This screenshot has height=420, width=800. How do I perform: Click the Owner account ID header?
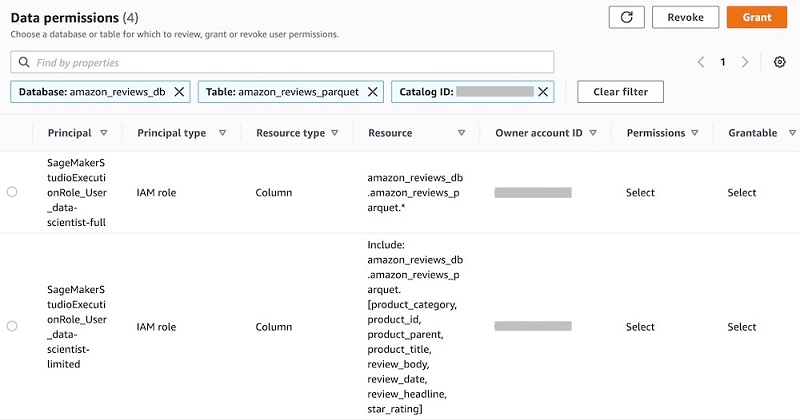(x=539, y=133)
